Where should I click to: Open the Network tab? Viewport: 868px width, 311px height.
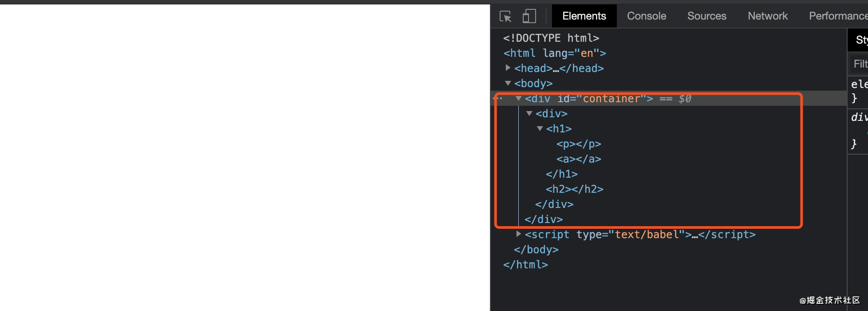(768, 16)
